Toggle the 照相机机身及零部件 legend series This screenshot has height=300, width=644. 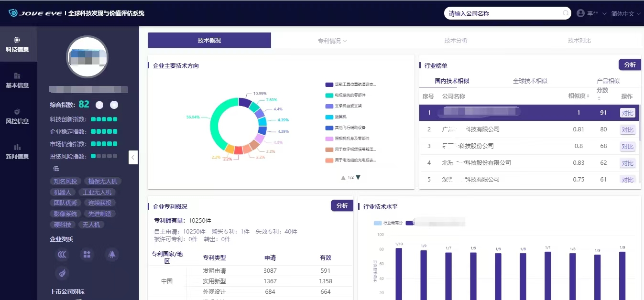click(347, 139)
